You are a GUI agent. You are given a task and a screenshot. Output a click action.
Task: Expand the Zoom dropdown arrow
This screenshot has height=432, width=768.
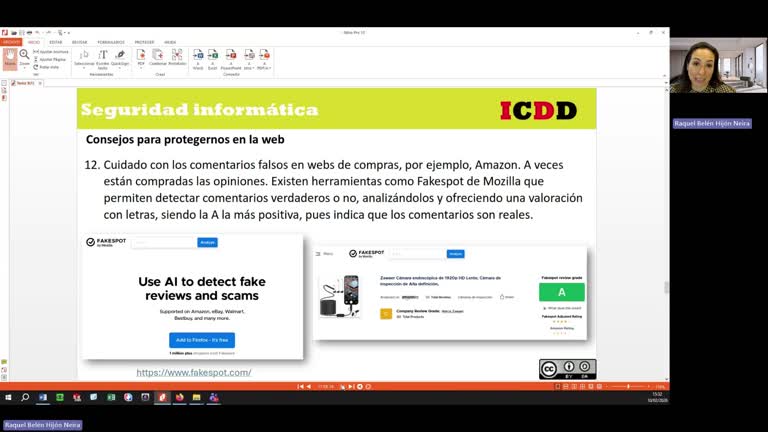(x=24, y=67)
